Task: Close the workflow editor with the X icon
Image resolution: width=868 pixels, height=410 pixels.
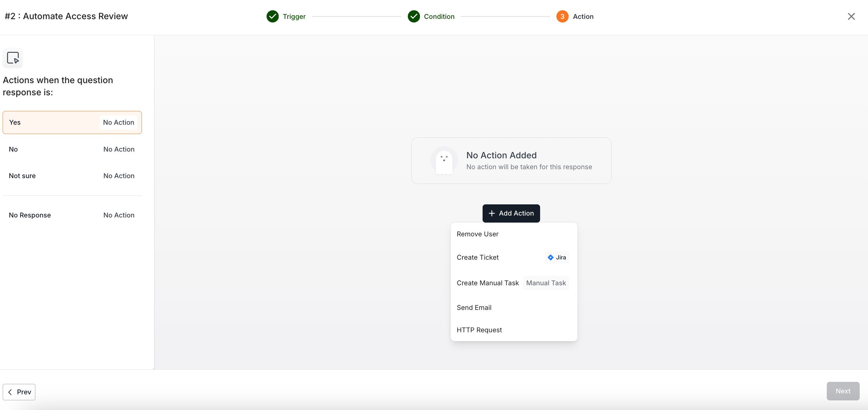Action: 851,16
